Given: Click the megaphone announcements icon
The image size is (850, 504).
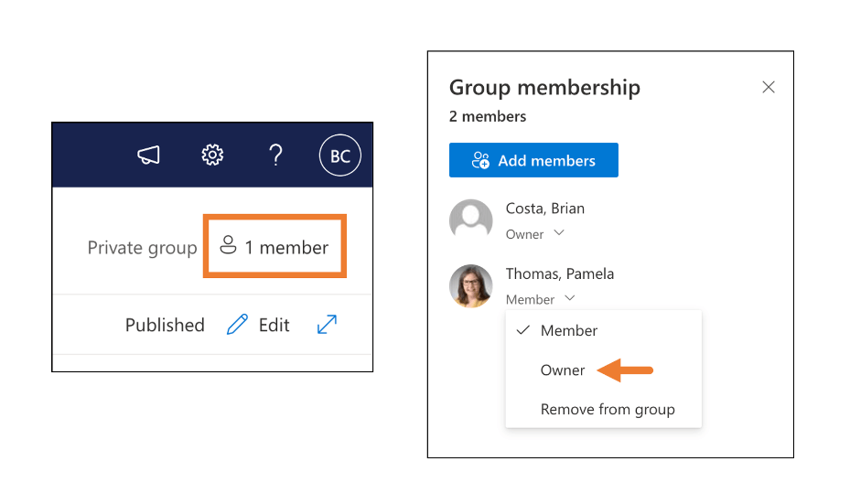Looking at the screenshot, I should pyautogui.click(x=148, y=155).
